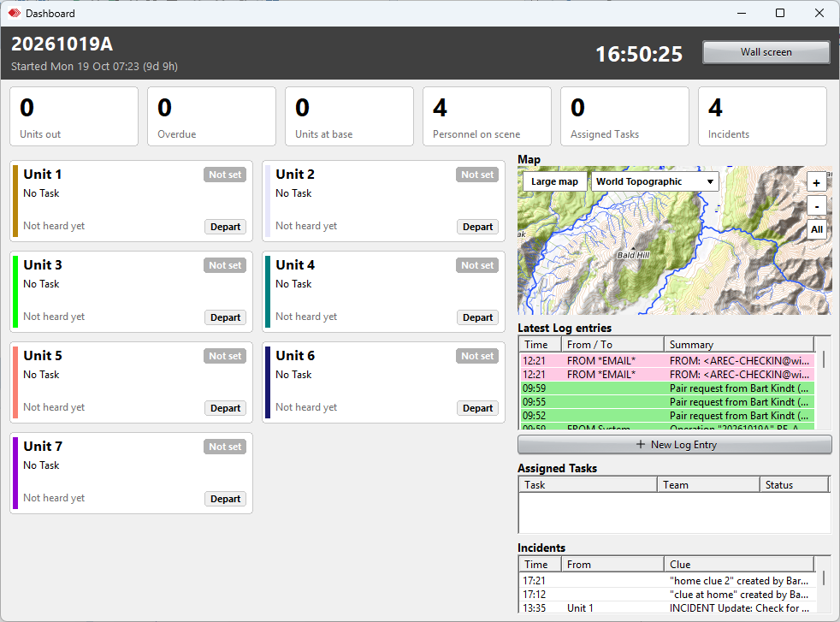Click the Not set badge on Unit 2
This screenshot has height=622, width=840.
click(x=477, y=175)
